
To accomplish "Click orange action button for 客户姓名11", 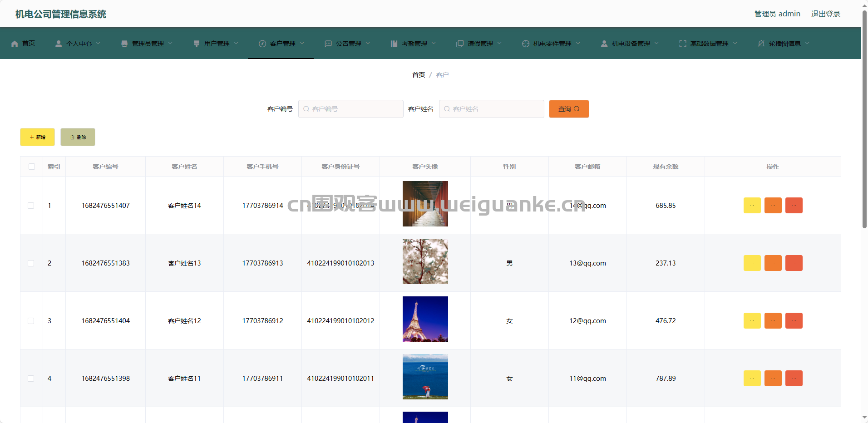I will pyautogui.click(x=773, y=379).
